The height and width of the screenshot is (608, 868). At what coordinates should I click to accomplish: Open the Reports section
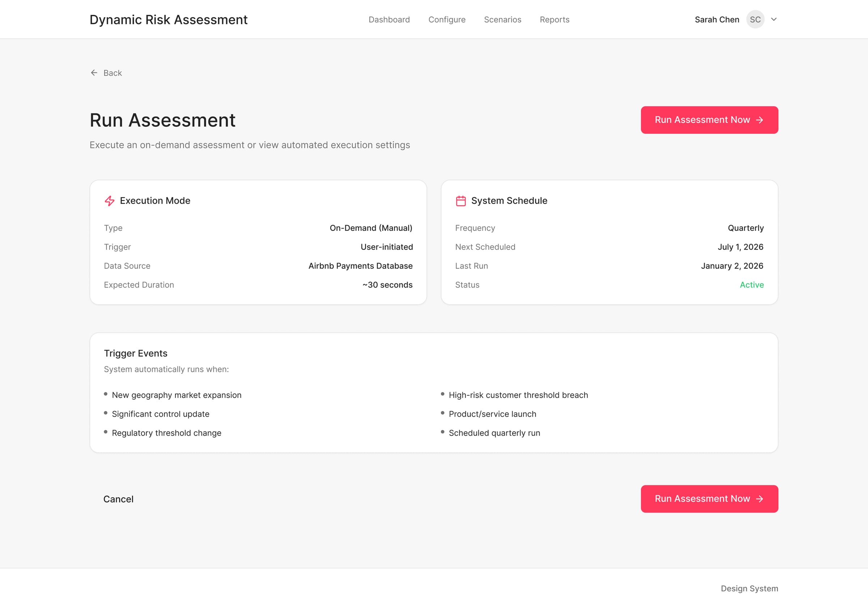pos(554,19)
